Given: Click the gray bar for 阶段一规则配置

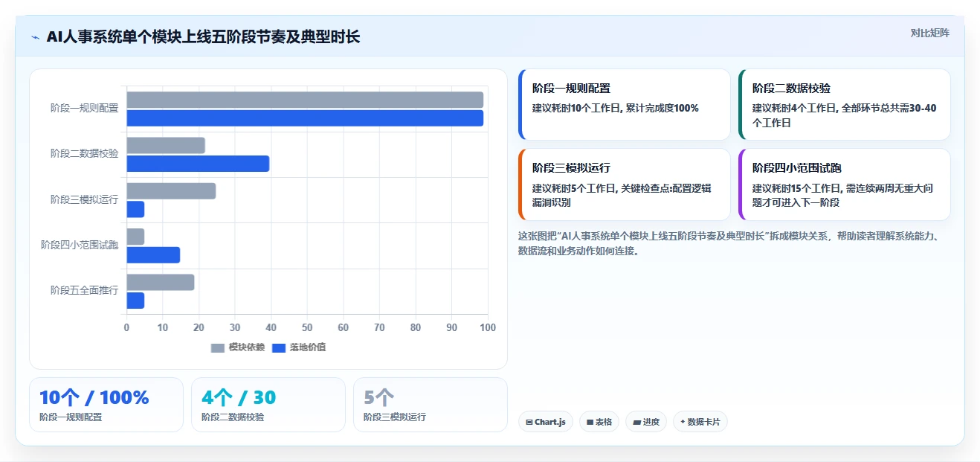Looking at the screenshot, I should [x=305, y=100].
